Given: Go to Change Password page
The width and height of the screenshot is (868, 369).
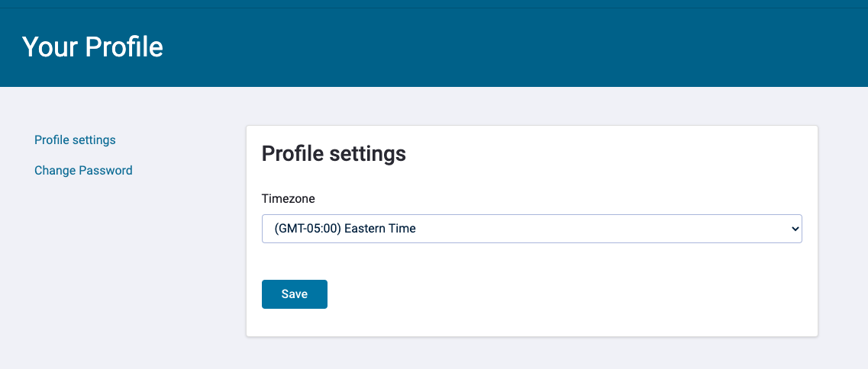Looking at the screenshot, I should click(83, 170).
